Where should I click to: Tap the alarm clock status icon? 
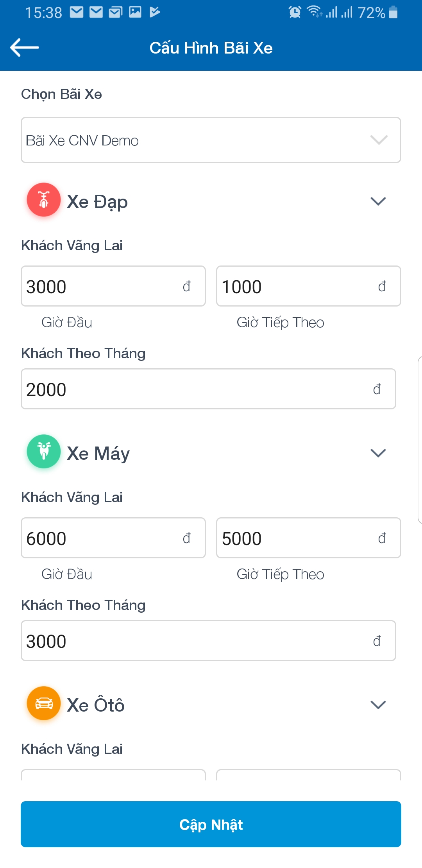click(295, 13)
